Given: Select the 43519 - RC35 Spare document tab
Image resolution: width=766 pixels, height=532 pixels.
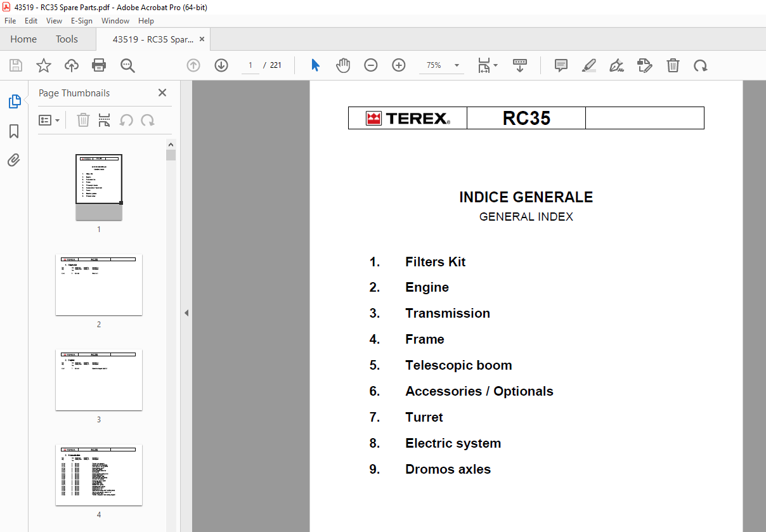Looking at the screenshot, I should click(x=153, y=39).
